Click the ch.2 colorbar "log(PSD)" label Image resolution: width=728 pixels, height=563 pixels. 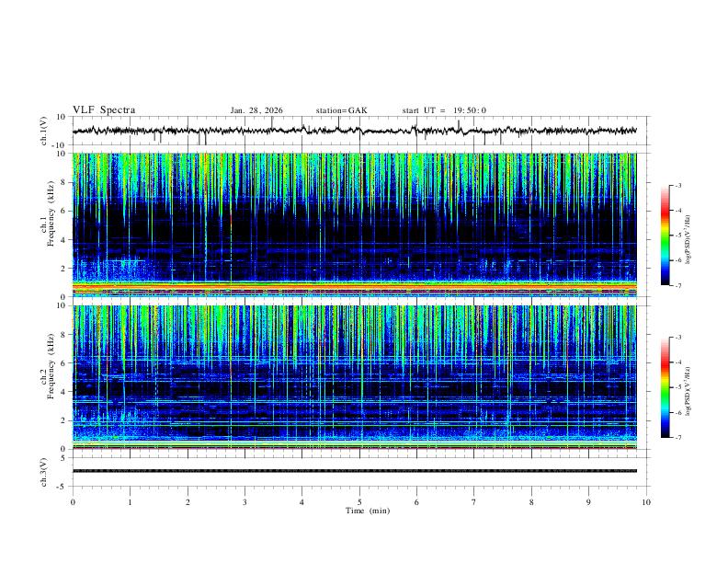tap(688, 391)
